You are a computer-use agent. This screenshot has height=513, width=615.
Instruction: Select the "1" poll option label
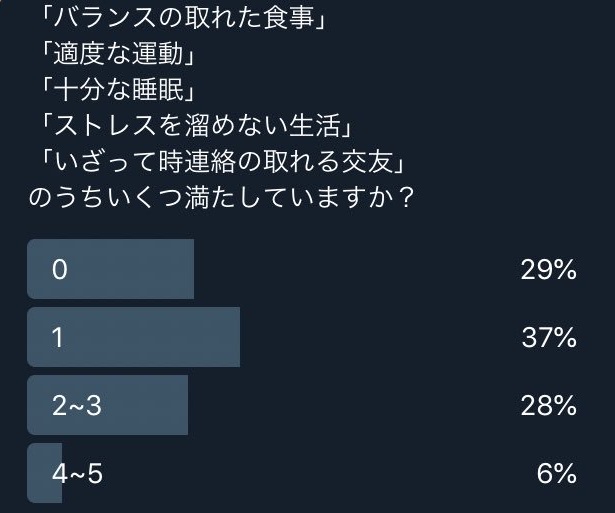pyautogui.click(x=58, y=338)
